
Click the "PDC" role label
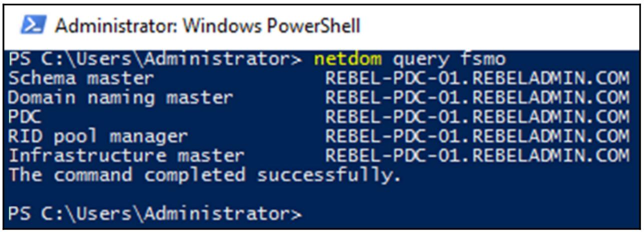pos(25,116)
